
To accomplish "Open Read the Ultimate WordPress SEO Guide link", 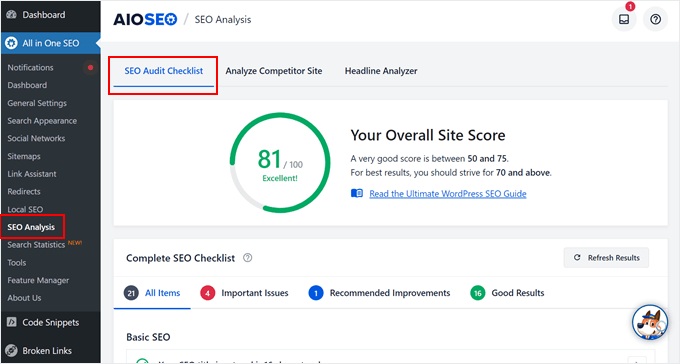I will [448, 193].
